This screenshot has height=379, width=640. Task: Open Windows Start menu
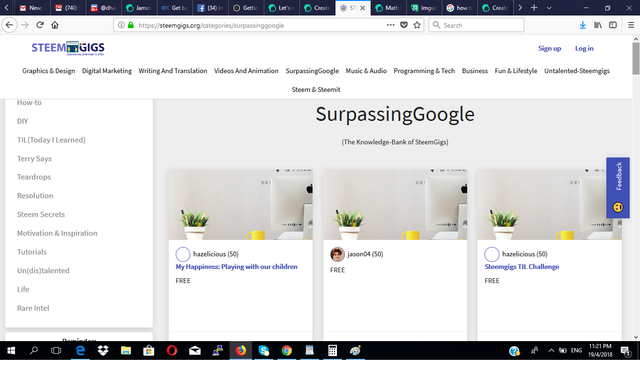tap(11, 350)
